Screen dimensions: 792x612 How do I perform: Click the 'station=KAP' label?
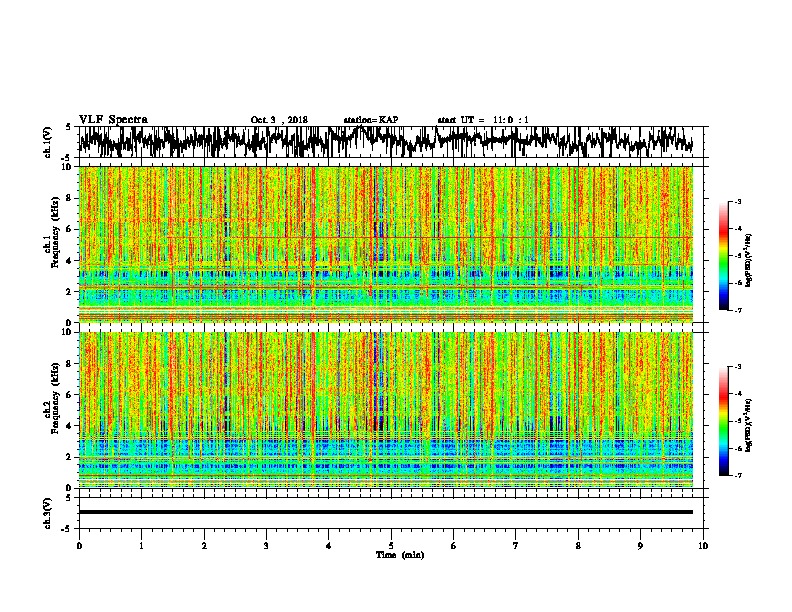pos(371,120)
